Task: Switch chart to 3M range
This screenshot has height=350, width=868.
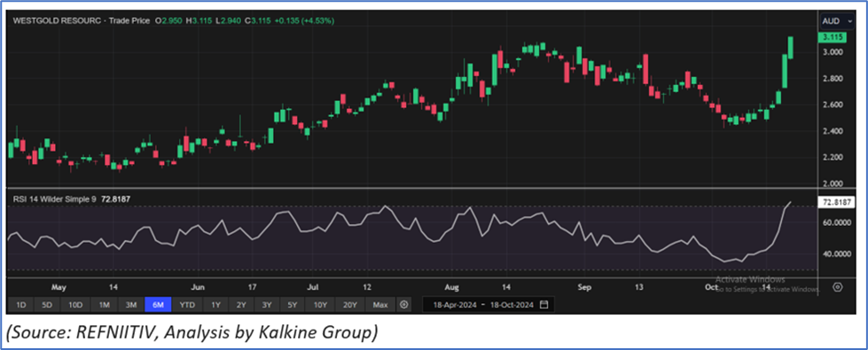Action: (130, 305)
